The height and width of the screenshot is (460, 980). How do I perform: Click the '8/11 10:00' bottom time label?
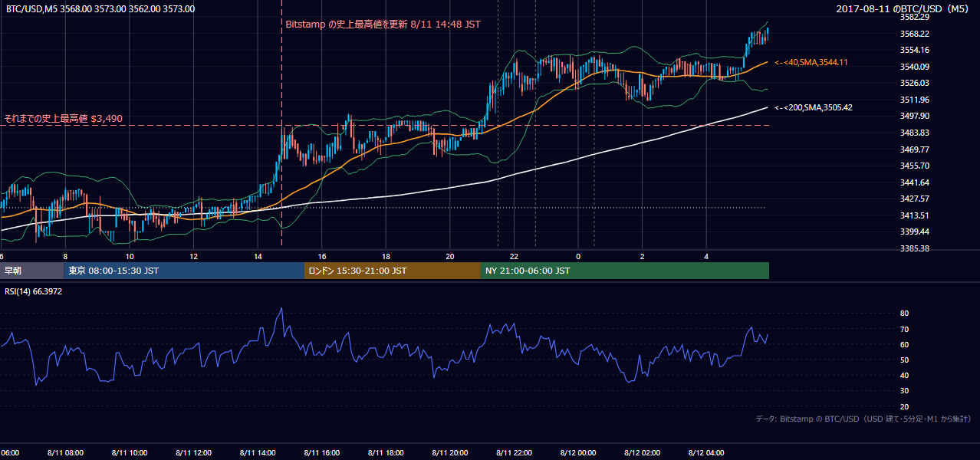(130, 453)
